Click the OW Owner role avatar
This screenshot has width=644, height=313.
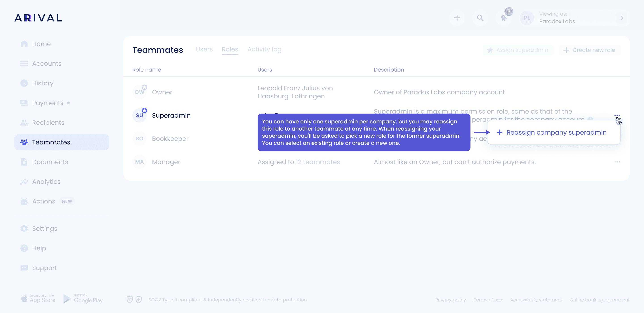[x=140, y=92]
